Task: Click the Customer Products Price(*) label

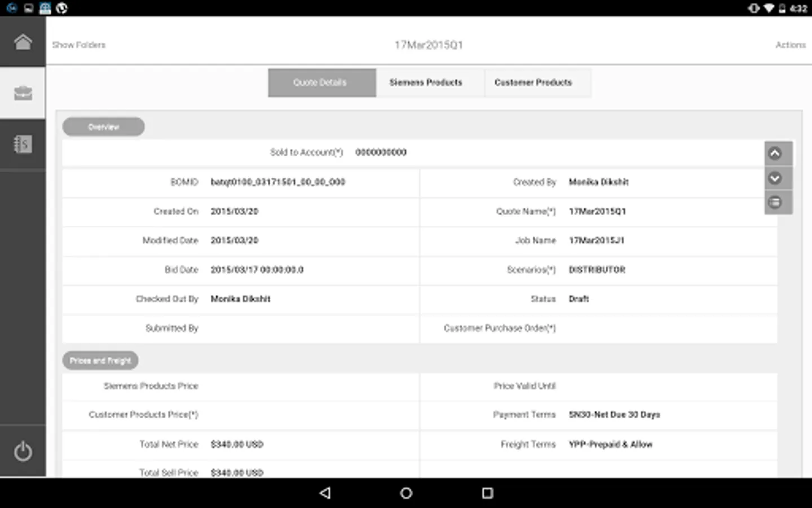Action: pyautogui.click(x=143, y=415)
